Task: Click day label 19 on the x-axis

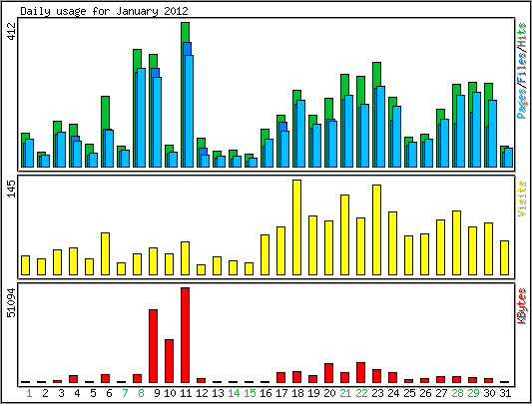Action: coord(313,393)
